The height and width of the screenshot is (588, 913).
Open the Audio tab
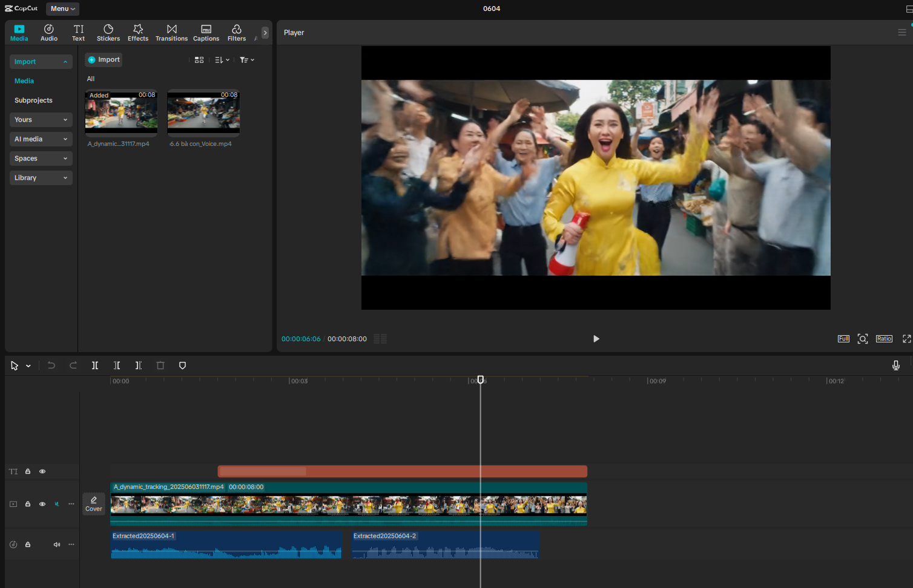49,33
